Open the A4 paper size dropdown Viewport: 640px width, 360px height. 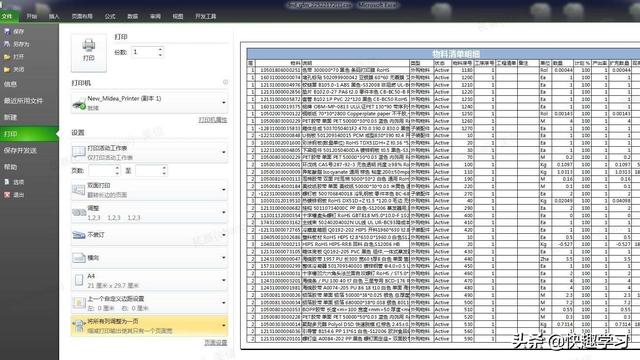point(149,280)
